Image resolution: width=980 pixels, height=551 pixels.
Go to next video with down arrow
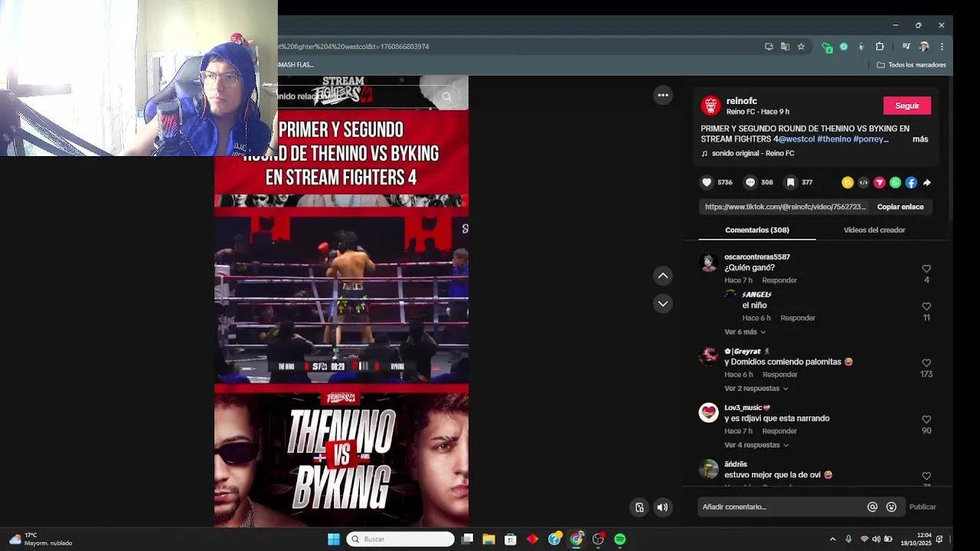click(x=663, y=304)
